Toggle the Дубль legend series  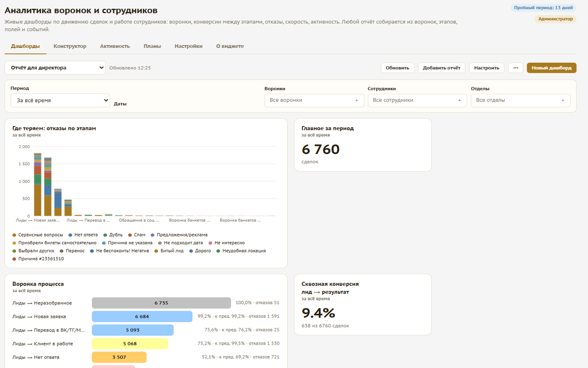(113, 235)
